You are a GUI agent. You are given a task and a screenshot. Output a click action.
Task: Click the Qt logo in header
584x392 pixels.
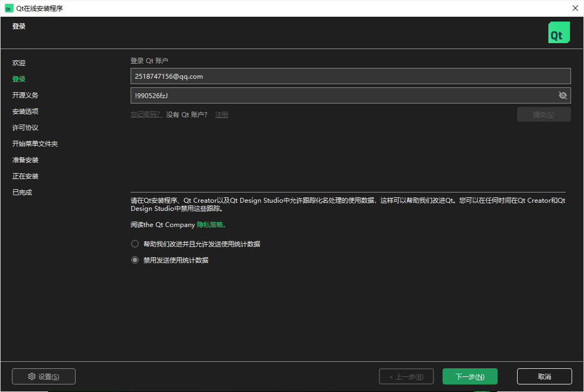point(559,32)
